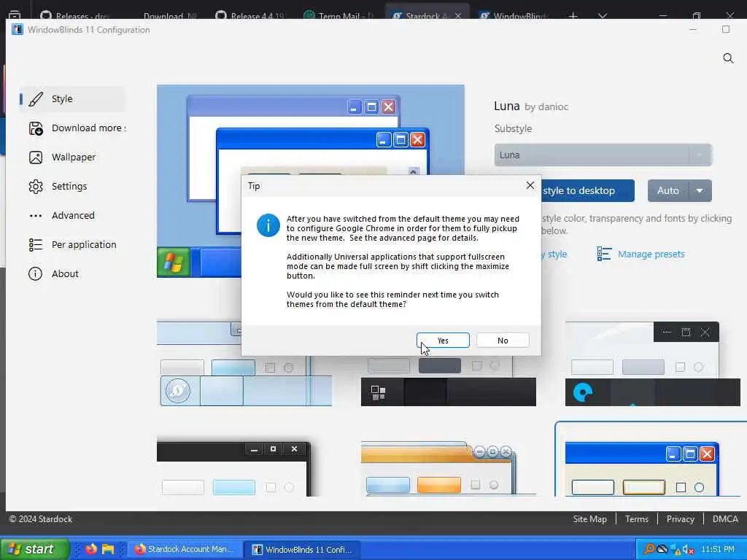This screenshot has width=747, height=560.
Task: Switch to the Releases browser tab
Action: click(75, 16)
